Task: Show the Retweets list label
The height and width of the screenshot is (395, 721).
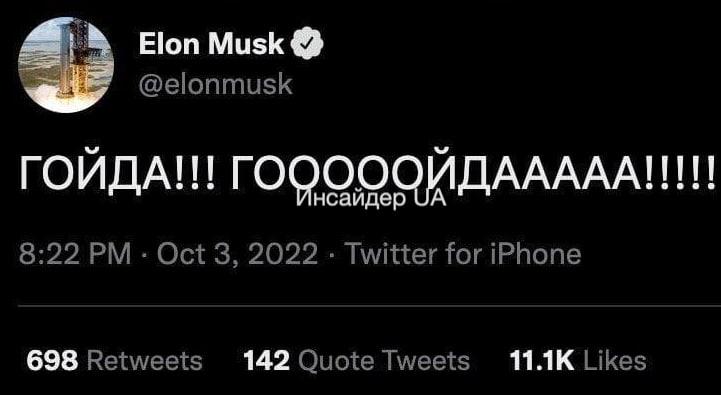Action: click(x=144, y=361)
